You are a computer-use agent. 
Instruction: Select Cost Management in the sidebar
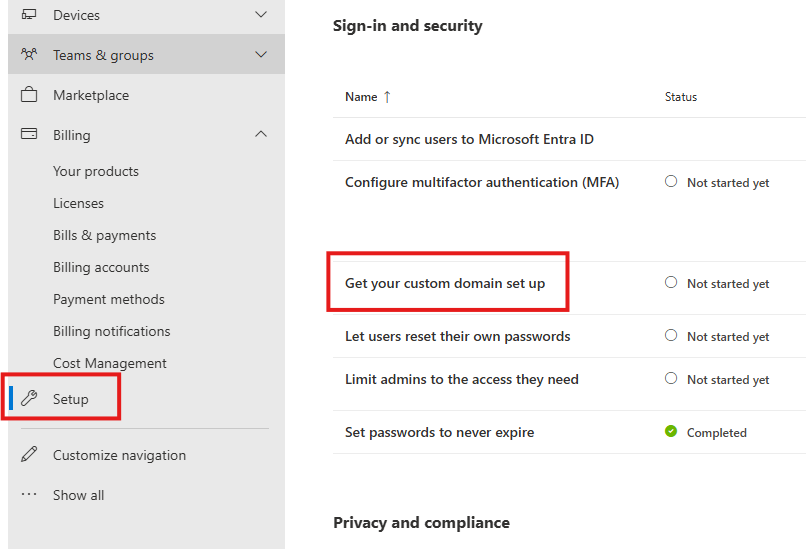[x=110, y=363]
